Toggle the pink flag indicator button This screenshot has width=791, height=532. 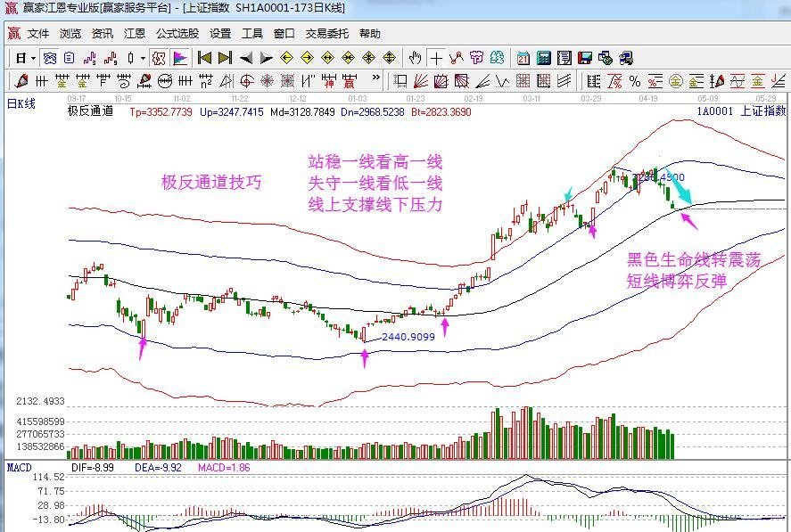point(180,58)
